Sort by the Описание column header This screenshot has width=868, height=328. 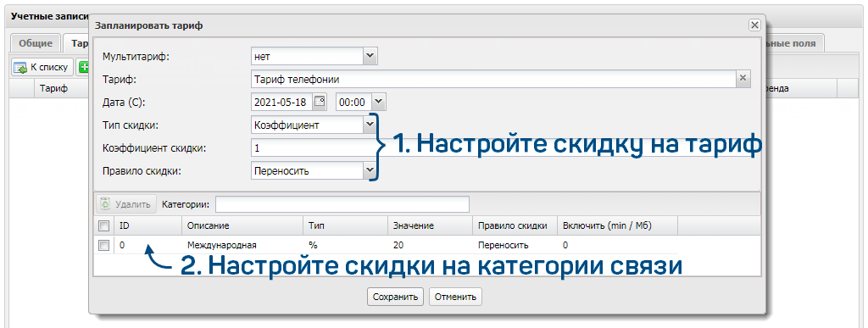pos(242,225)
